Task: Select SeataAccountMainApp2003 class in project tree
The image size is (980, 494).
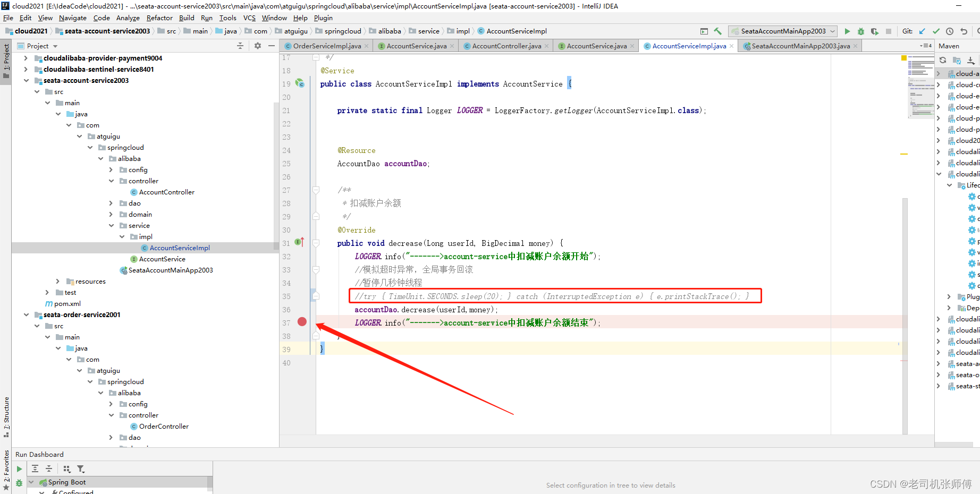Action: pyautogui.click(x=170, y=270)
